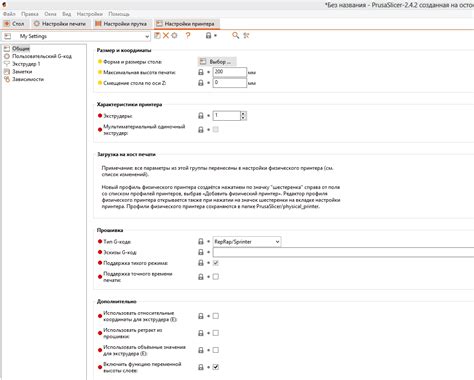Increase extruder count with up arrow

tap(243, 114)
